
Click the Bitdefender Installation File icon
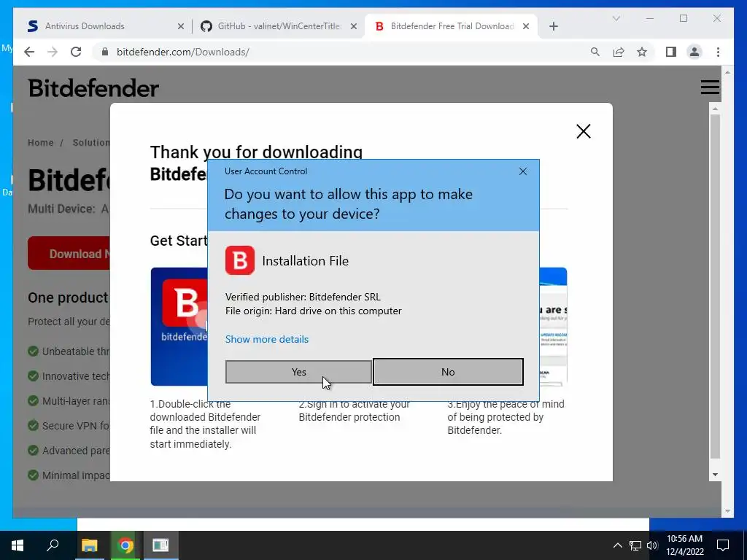[x=239, y=260]
